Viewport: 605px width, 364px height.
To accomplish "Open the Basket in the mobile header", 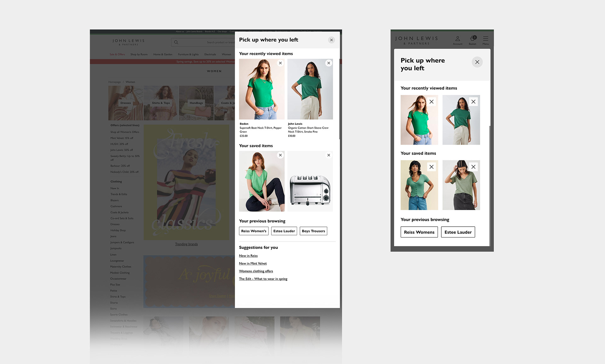I will tap(472, 40).
